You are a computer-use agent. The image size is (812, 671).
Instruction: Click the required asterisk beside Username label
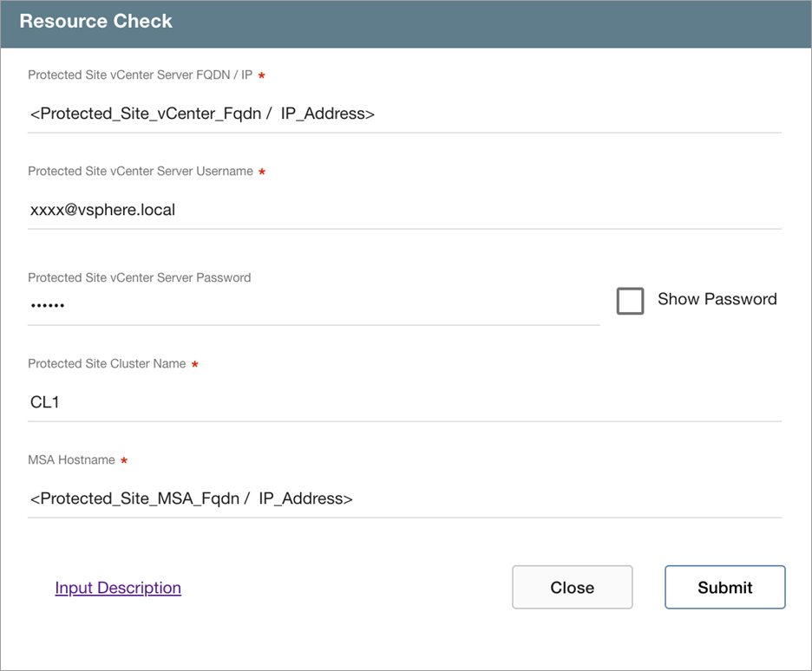point(263,173)
